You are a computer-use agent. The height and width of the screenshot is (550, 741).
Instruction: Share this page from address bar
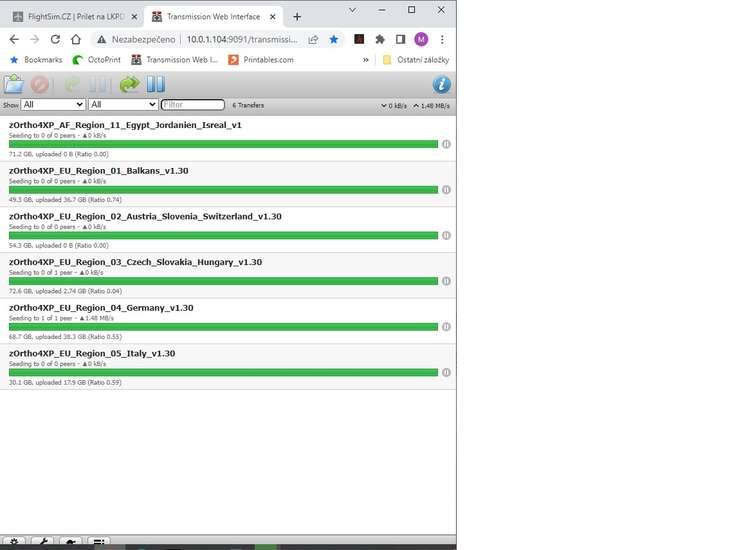(313, 40)
